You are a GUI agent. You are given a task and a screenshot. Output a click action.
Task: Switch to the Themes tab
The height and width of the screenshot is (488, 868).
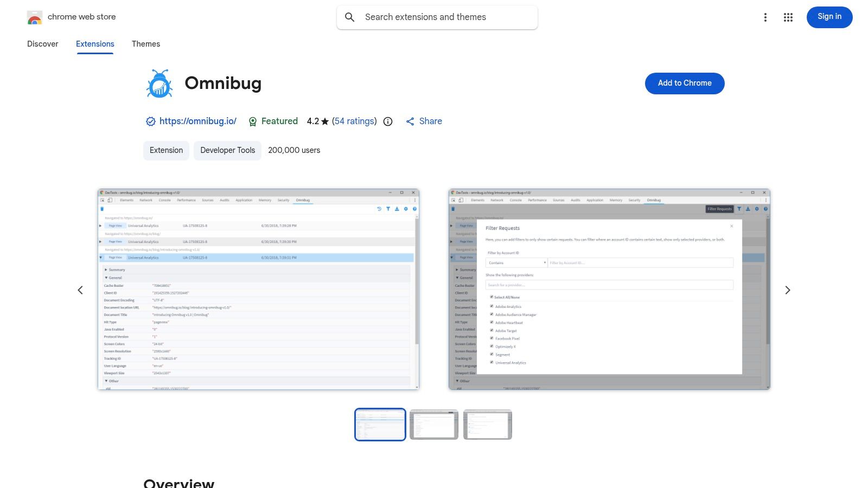pyautogui.click(x=145, y=44)
